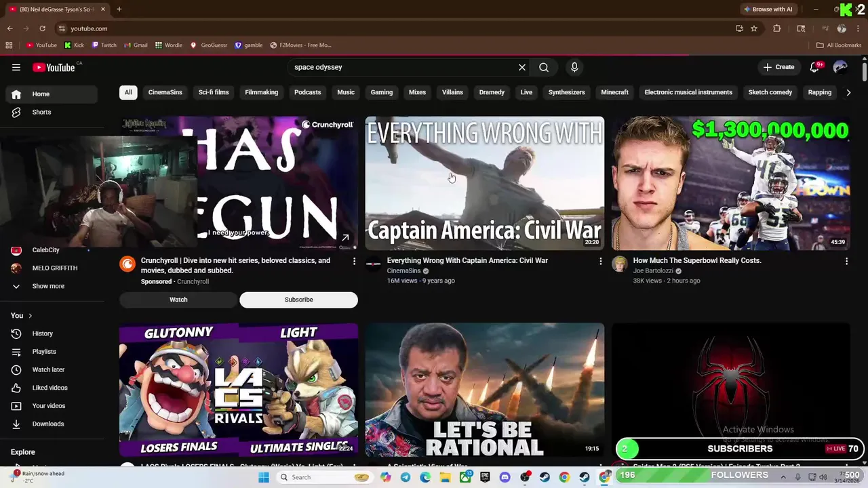Open Watch later in the sidebar

click(52, 369)
